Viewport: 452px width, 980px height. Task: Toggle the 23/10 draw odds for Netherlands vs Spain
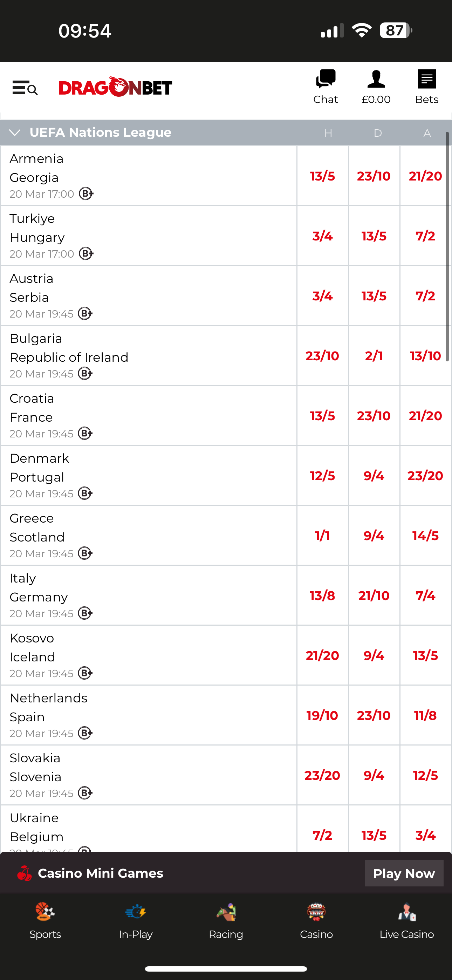pyautogui.click(x=374, y=715)
